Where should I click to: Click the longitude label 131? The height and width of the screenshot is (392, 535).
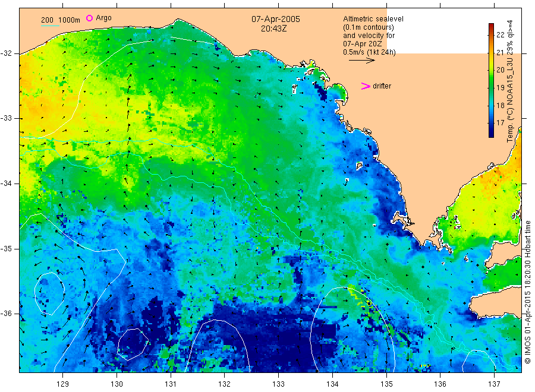point(171,384)
